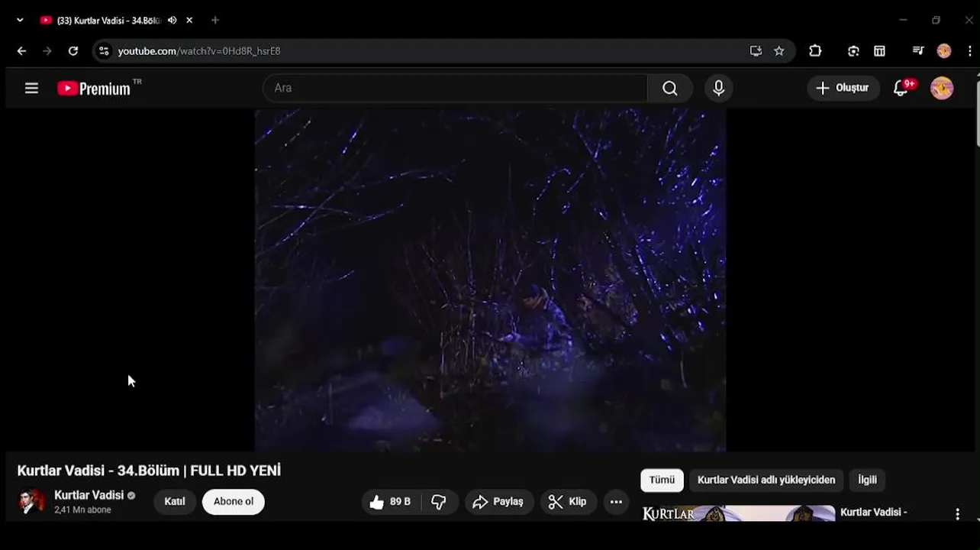Click the search magnifier button

670,88
